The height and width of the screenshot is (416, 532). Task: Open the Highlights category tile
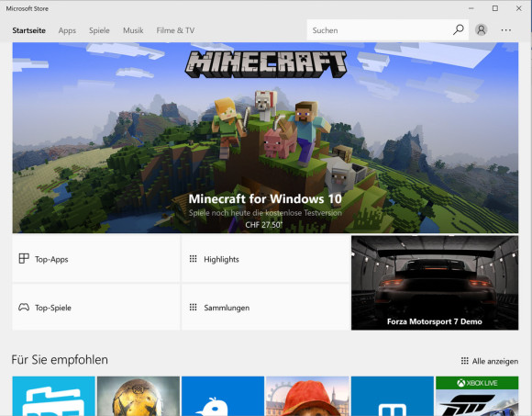(x=265, y=259)
